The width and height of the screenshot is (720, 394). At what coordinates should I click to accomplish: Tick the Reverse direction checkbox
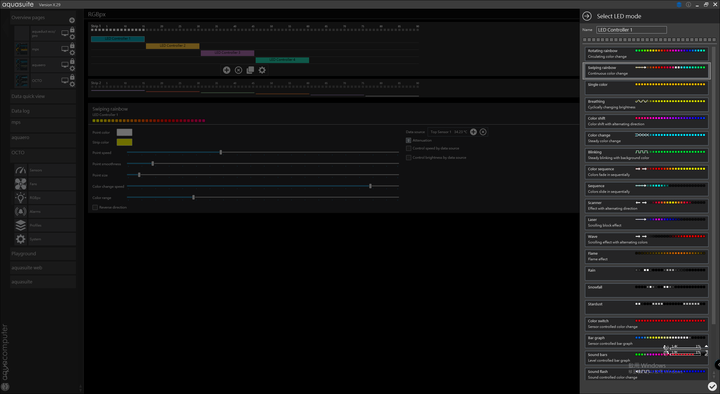95,207
